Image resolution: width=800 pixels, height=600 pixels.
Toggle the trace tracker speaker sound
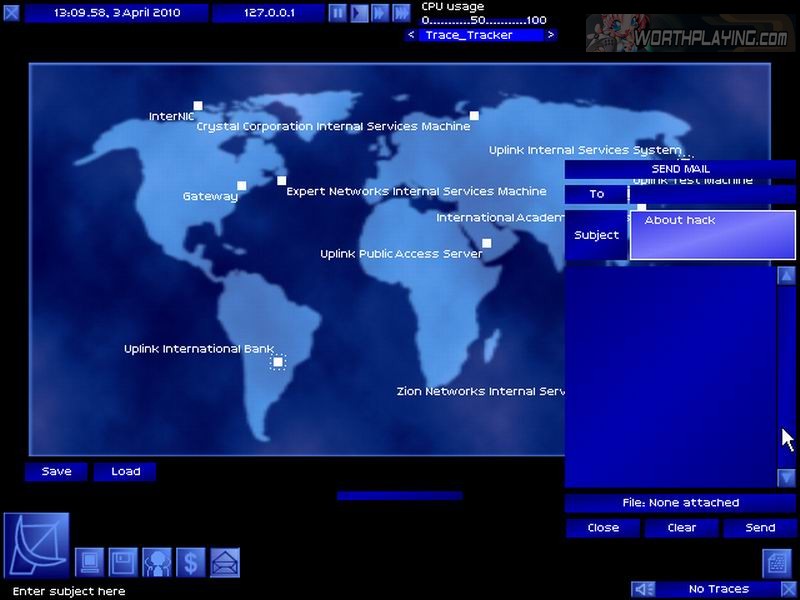click(x=645, y=590)
